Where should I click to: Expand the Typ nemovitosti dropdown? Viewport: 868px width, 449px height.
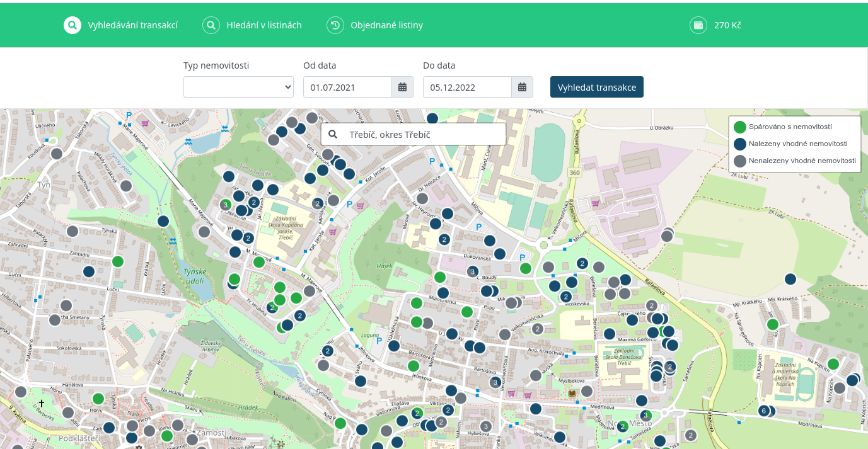coord(238,87)
